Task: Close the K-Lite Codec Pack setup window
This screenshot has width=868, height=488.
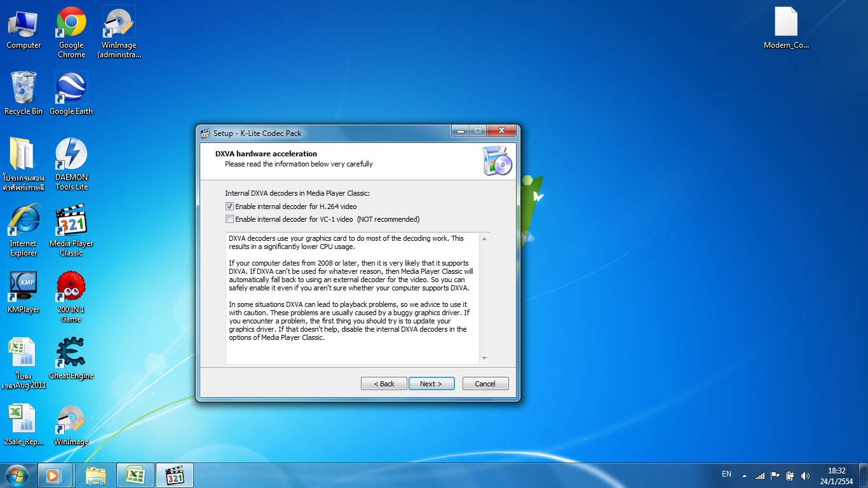Action: [501, 131]
